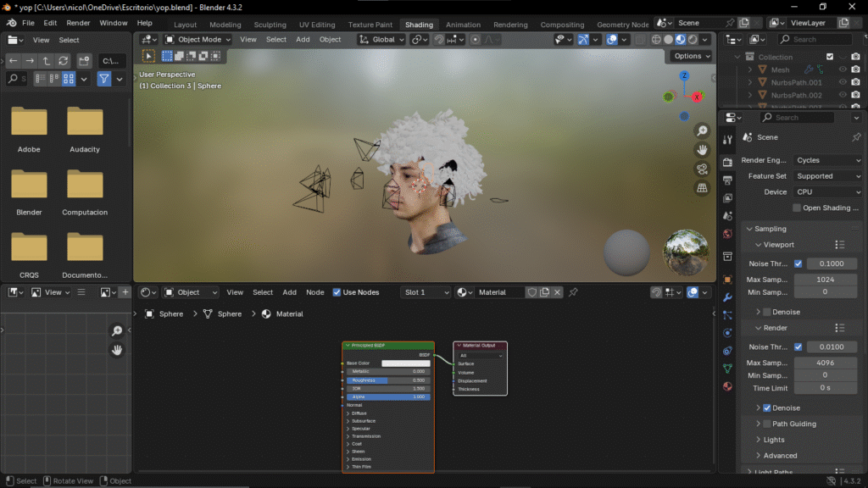Disable the Render Denoise checkbox

point(768,408)
